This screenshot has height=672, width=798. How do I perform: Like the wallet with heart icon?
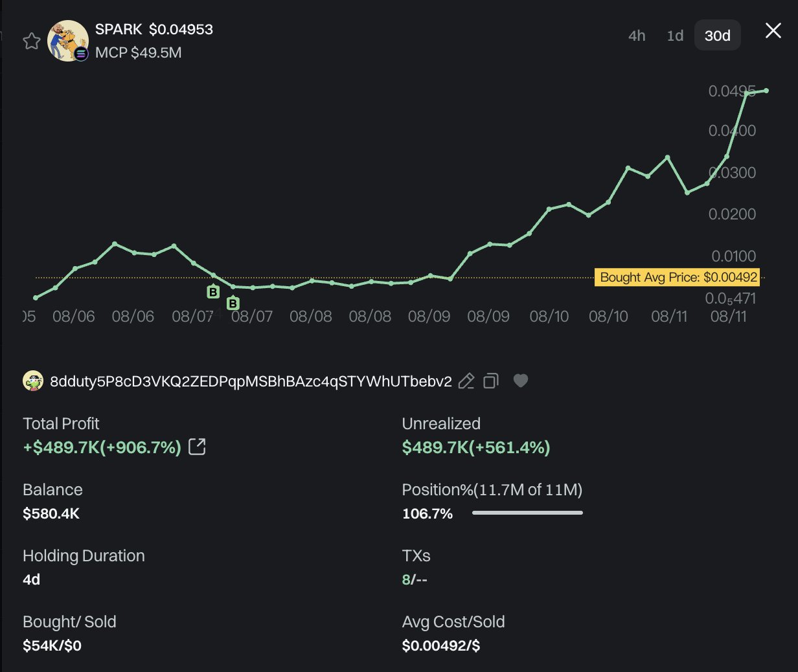pyautogui.click(x=521, y=381)
